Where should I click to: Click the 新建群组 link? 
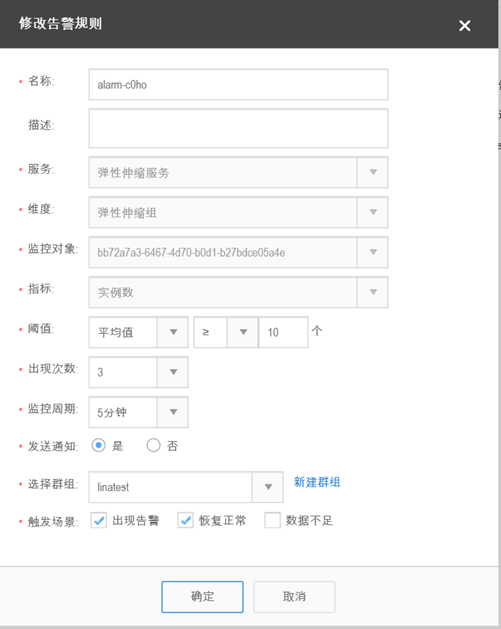(317, 482)
